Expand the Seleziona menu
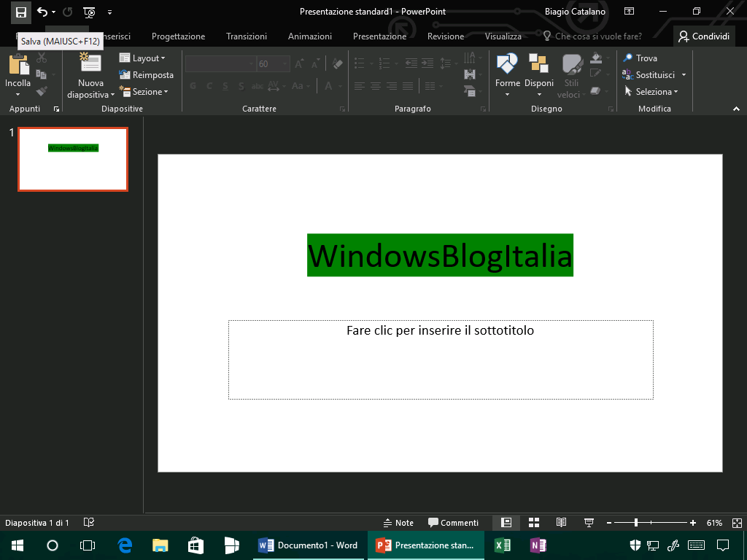 (650, 91)
